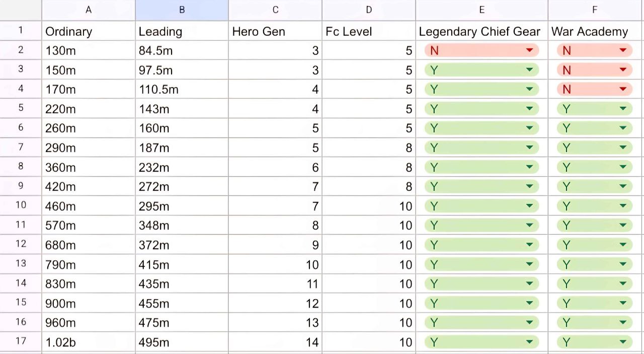The image size is (644, 354).
Task: Open War Academy dropdown in row 17
Action: pos(594,342)
